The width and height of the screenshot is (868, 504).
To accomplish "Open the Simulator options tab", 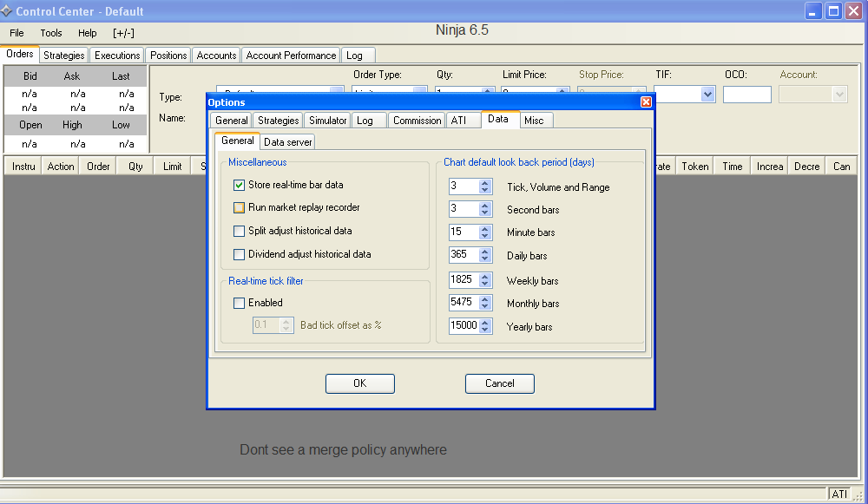I will [x=327, y=120].
